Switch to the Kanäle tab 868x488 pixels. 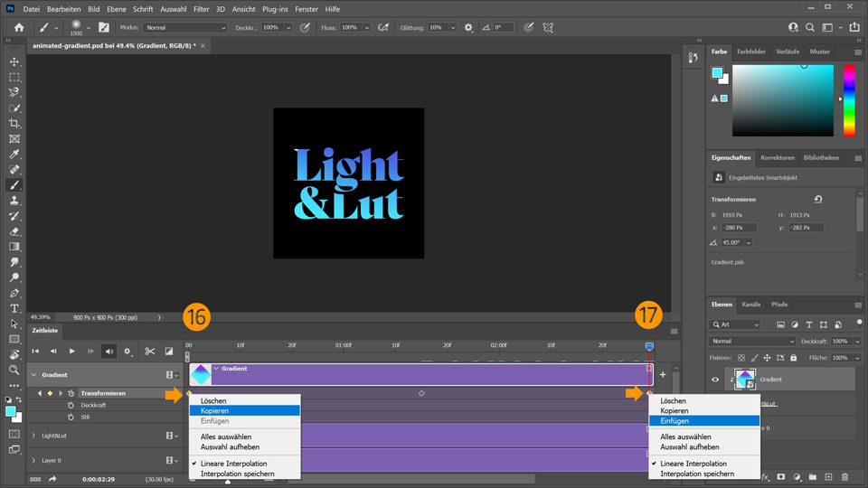[x=750, y=305]
